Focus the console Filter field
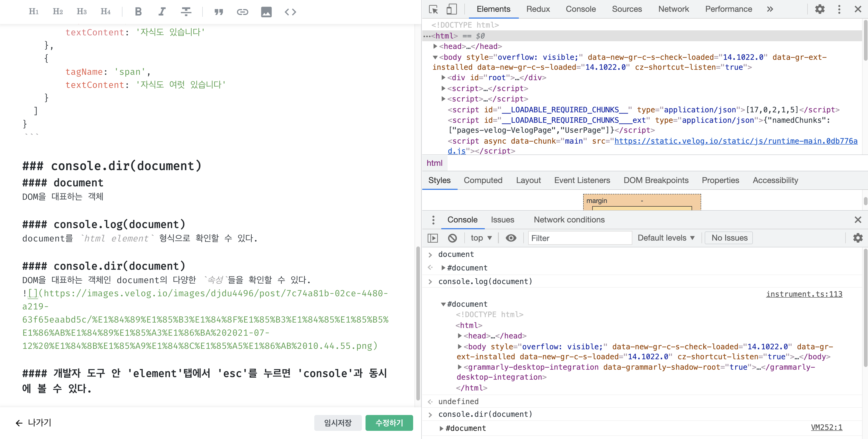868x439 pixels. pos(580,238)
